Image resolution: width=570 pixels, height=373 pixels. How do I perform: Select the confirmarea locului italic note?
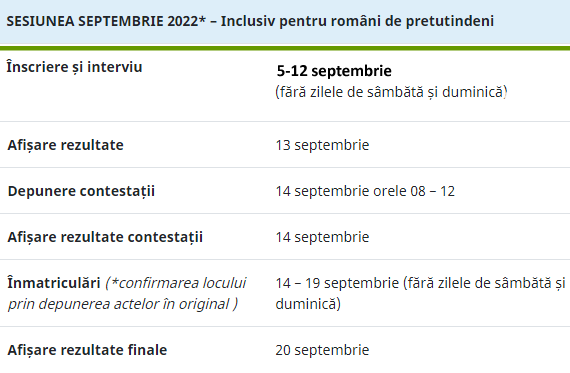pyautogui.click(x=176, y=283)
